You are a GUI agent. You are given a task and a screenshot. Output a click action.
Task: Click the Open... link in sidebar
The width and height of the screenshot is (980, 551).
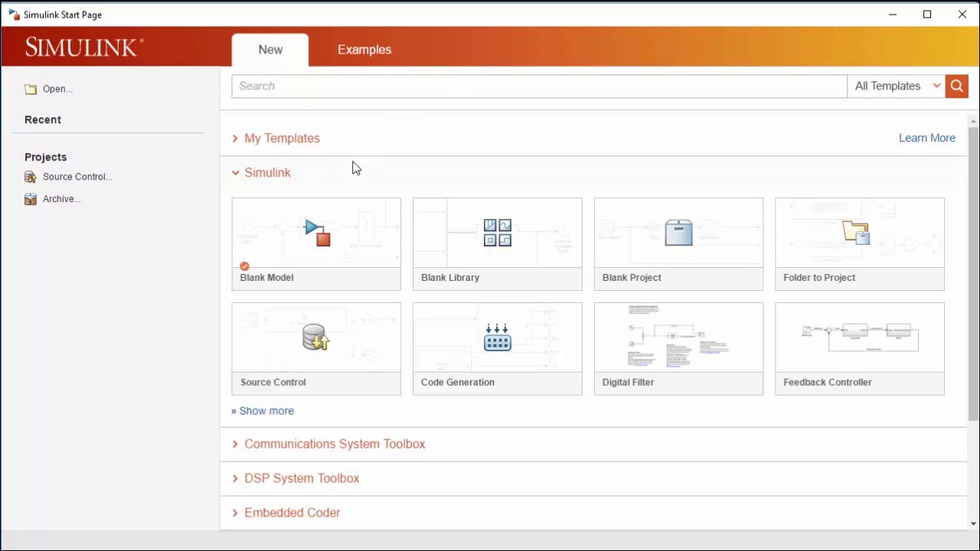[57, 89]
